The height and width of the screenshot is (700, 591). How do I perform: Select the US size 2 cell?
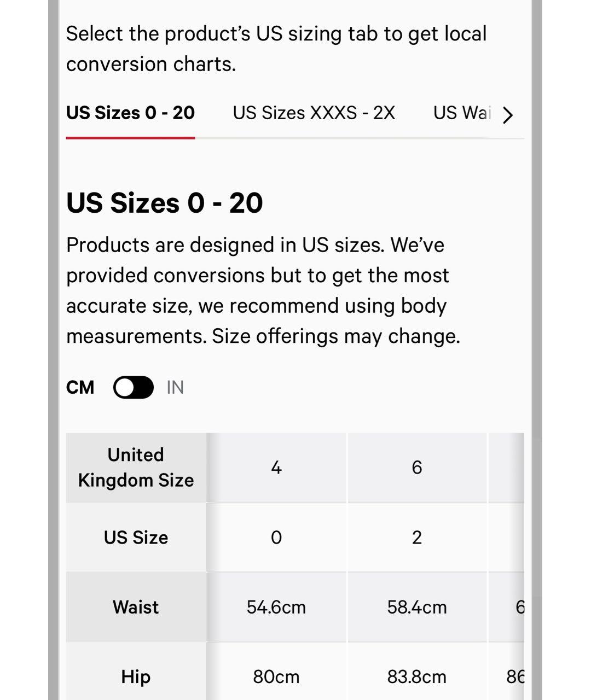[x=417, y=537]
